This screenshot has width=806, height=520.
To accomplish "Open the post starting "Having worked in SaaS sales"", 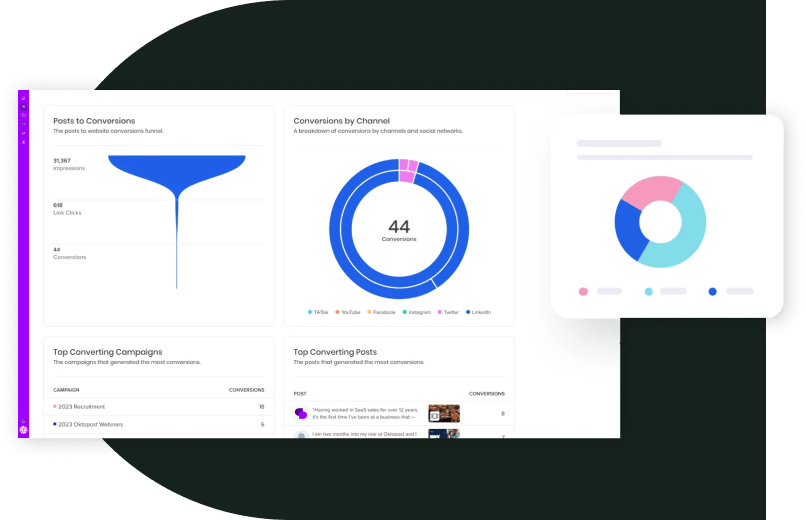I will click(365, 414).
